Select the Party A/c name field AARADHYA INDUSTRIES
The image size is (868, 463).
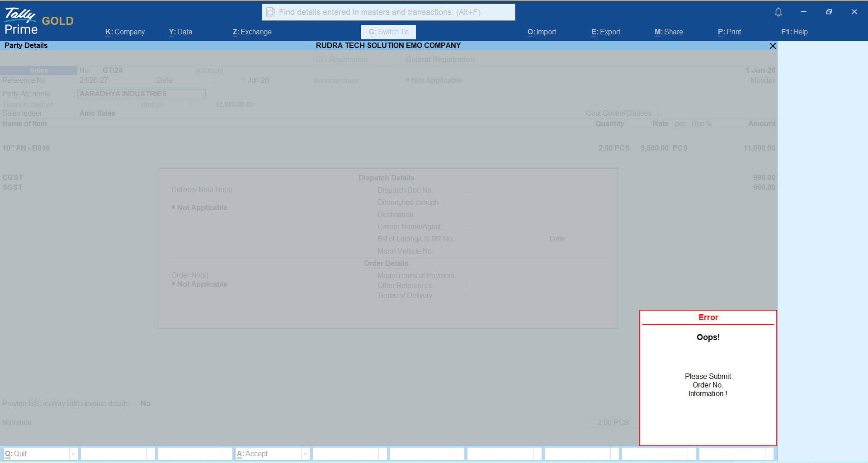pyautogui.click(x=142, y=94)
